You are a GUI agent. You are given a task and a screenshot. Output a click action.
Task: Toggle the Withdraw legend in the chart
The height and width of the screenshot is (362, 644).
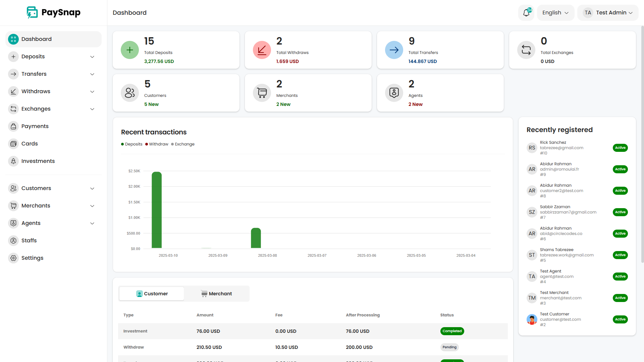[x=157, y=144]
